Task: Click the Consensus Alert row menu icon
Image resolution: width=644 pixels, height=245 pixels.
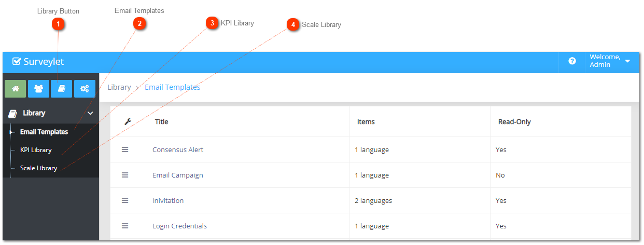Action: pyautogui.click(x=125, y=149)
